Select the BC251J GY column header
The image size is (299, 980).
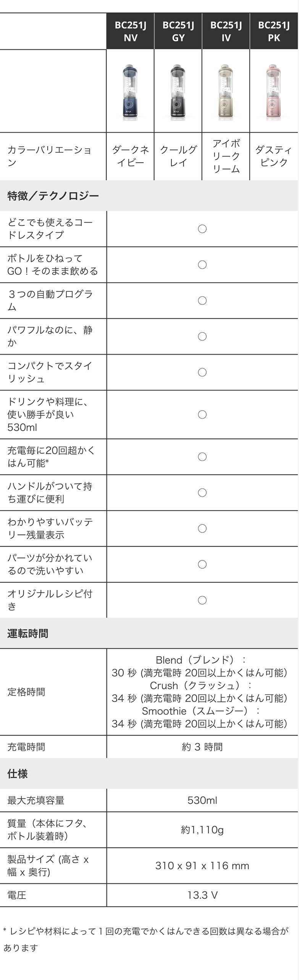pos(178,31)
